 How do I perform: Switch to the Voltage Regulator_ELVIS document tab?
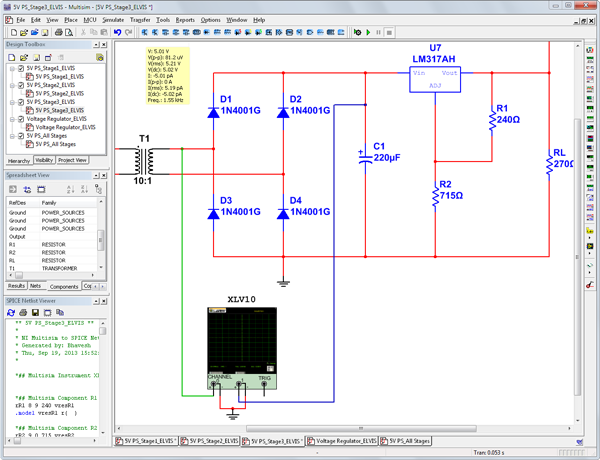click(343, 440)
